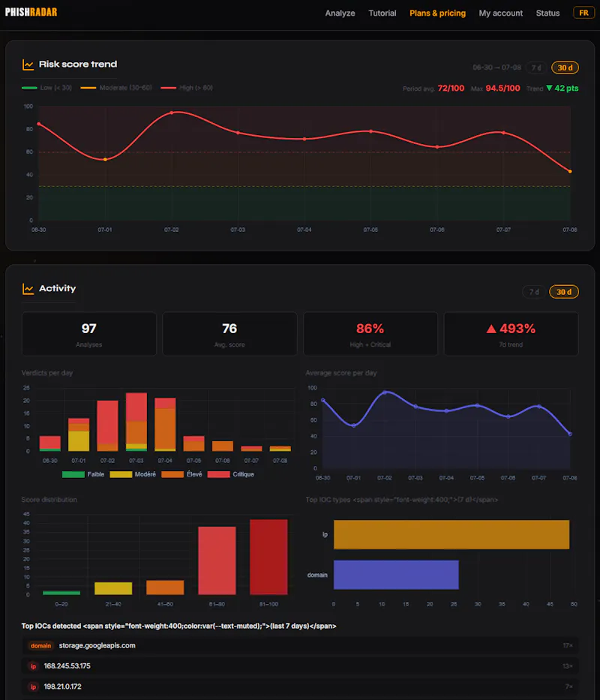Click the domain tag badge

(40, 645)
